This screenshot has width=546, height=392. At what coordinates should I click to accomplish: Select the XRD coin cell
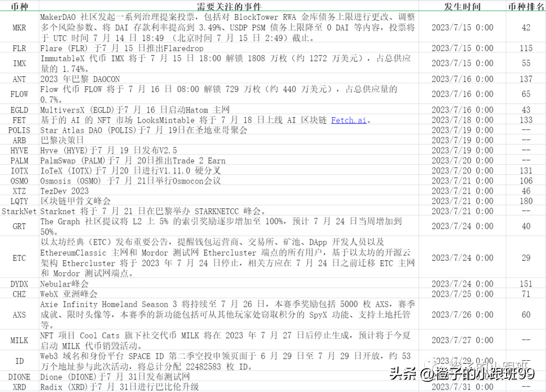(20, 387)
